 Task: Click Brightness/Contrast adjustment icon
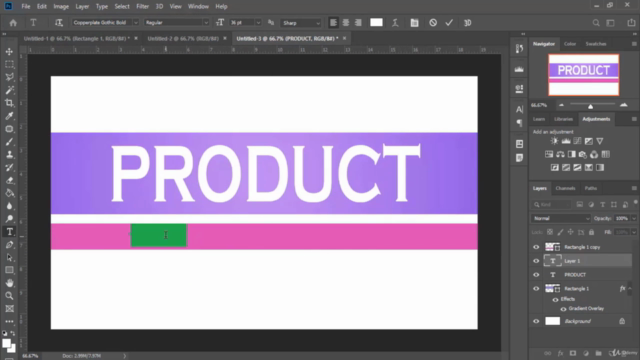coord(554,141)
